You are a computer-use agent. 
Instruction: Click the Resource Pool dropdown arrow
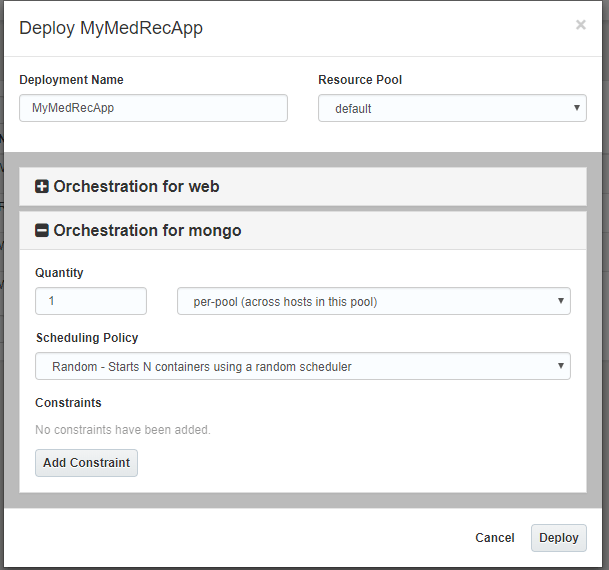[577, 108]
